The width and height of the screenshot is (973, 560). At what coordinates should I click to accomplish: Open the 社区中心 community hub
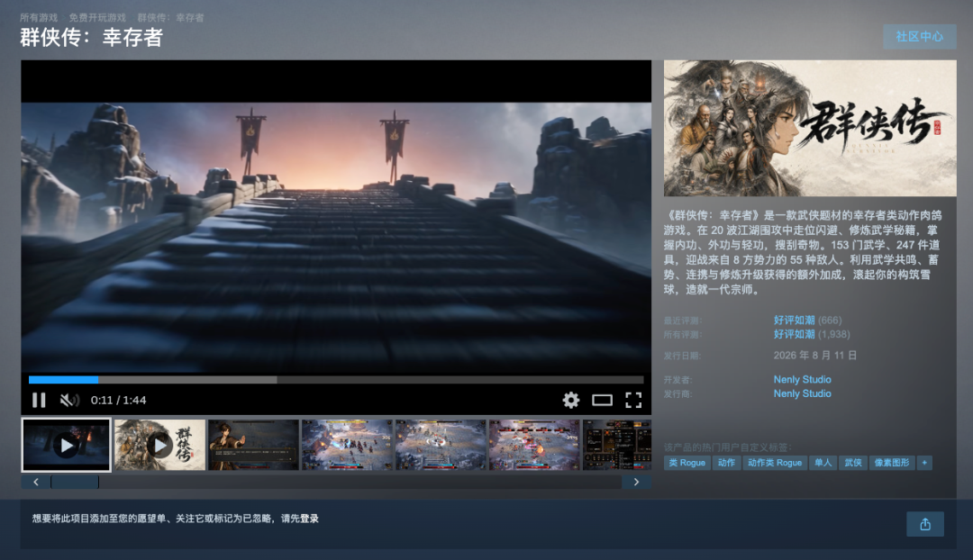[x=919, y=37]
